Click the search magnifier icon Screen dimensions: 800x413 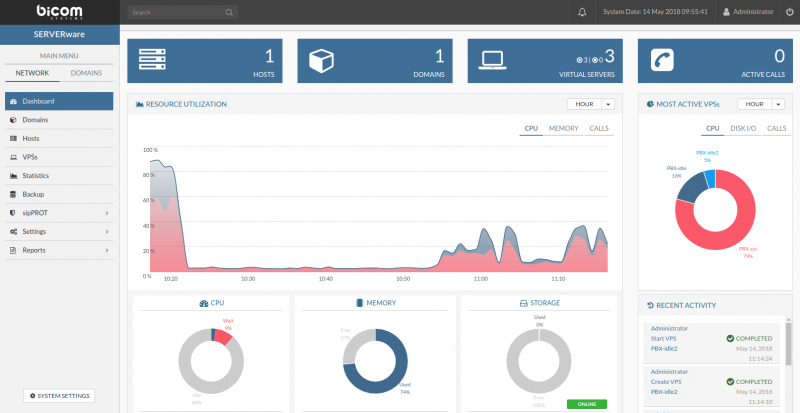[x=229, y=13]
